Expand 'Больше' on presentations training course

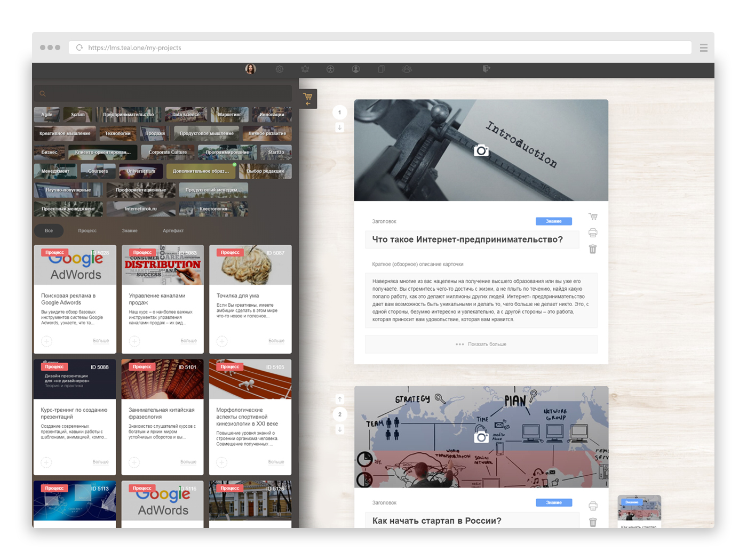click(101, 462)
